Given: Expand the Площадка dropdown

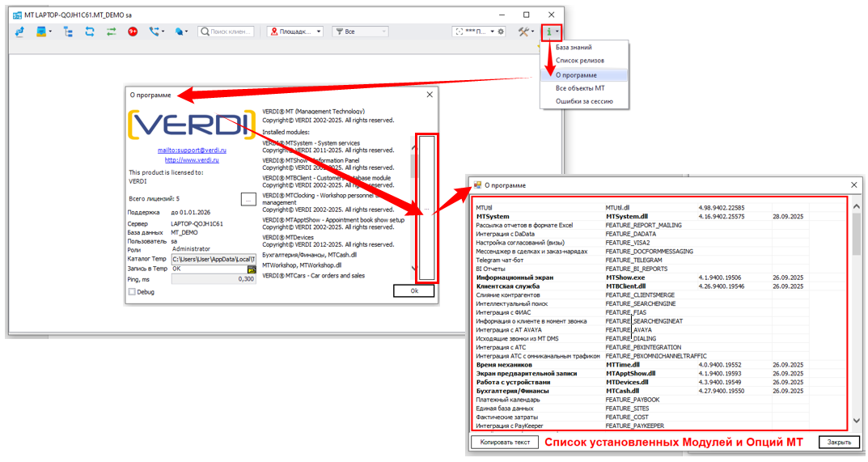Looking at the screenshot, I should click(x=295, y=32).
